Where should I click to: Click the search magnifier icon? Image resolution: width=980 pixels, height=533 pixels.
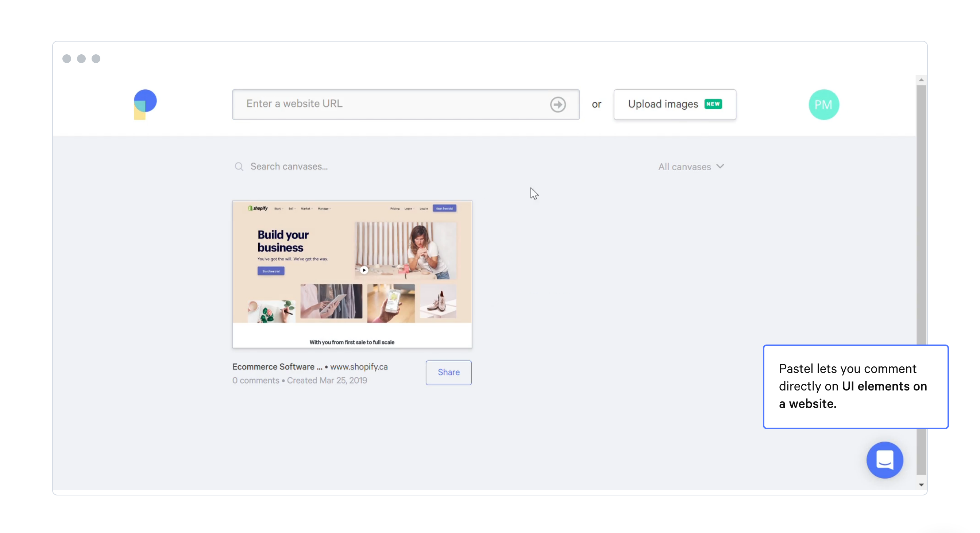point(239,167)
